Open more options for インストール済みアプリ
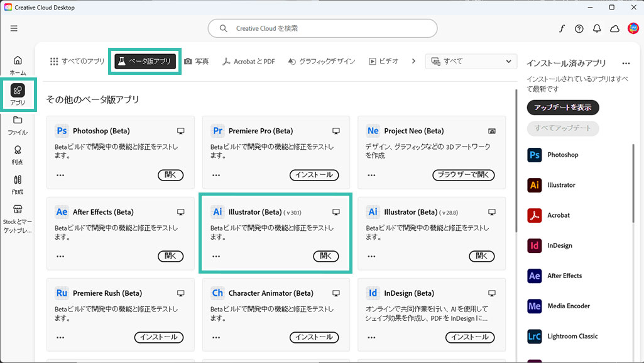This screenshot has width=644, height=363. point(626,64)
